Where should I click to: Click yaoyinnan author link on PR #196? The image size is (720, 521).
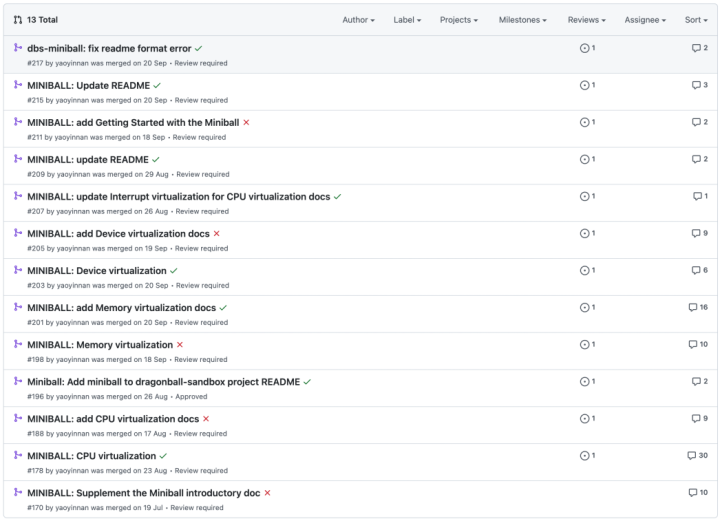point(73,396)
